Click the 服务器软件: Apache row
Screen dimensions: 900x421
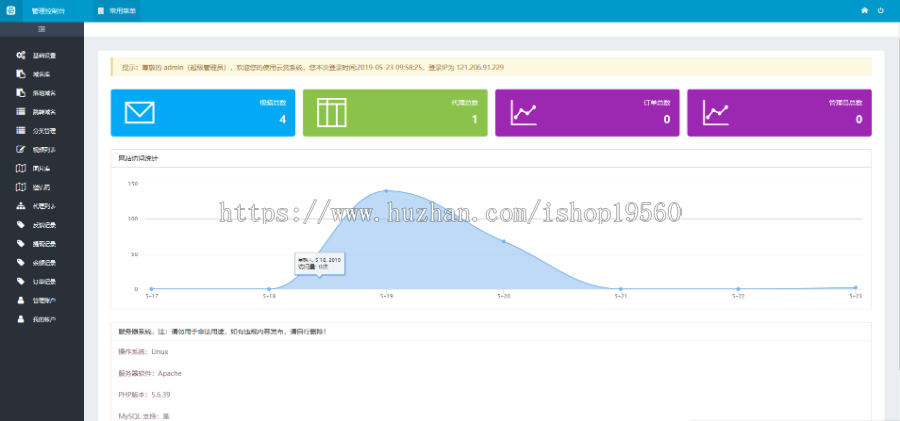(150, 373)
